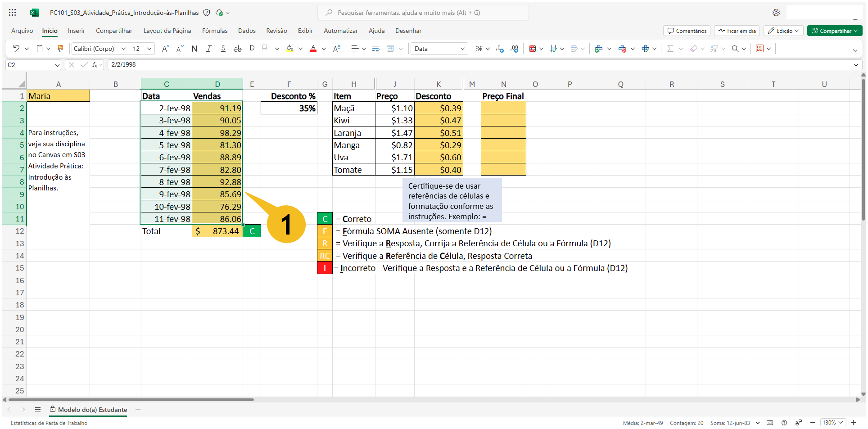The height and width of the screenshot is (429, 868).
Task: Expand the formula bar chevron
Action: tap(856, 65)
